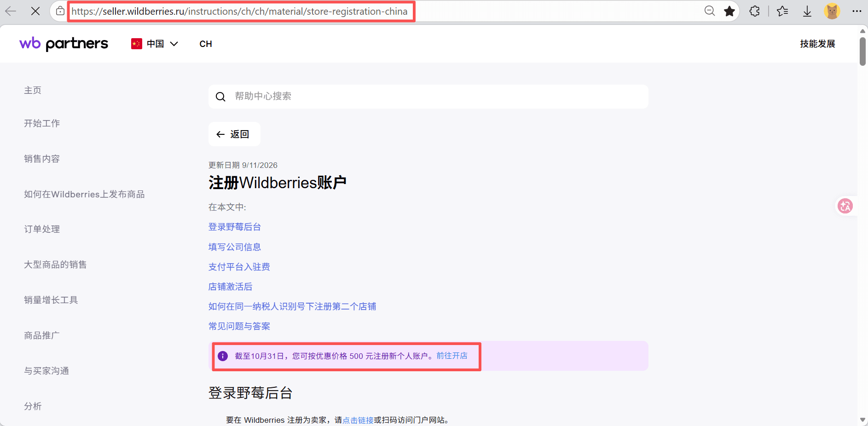
Task: Click the info icon in purple notice
Action: point(223,356)
